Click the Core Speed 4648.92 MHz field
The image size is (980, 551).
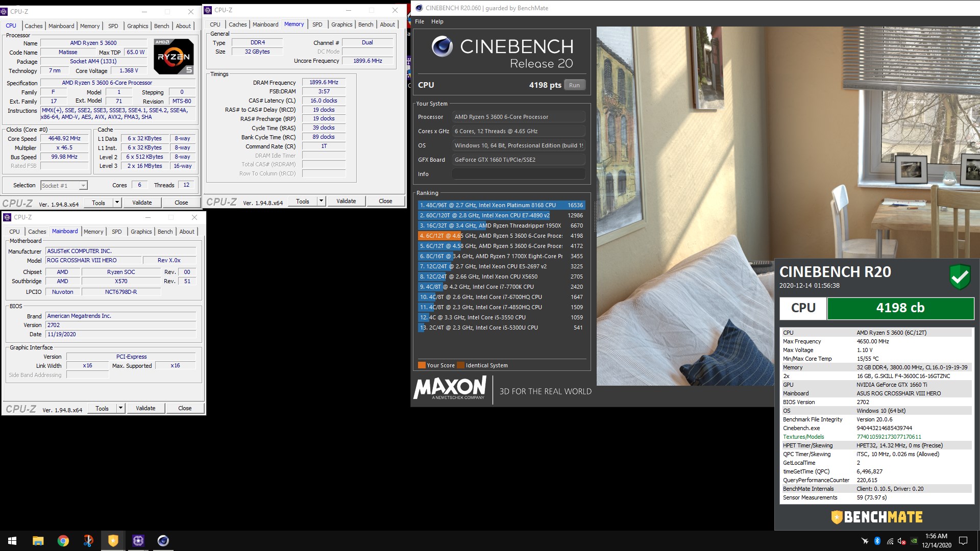64,139
